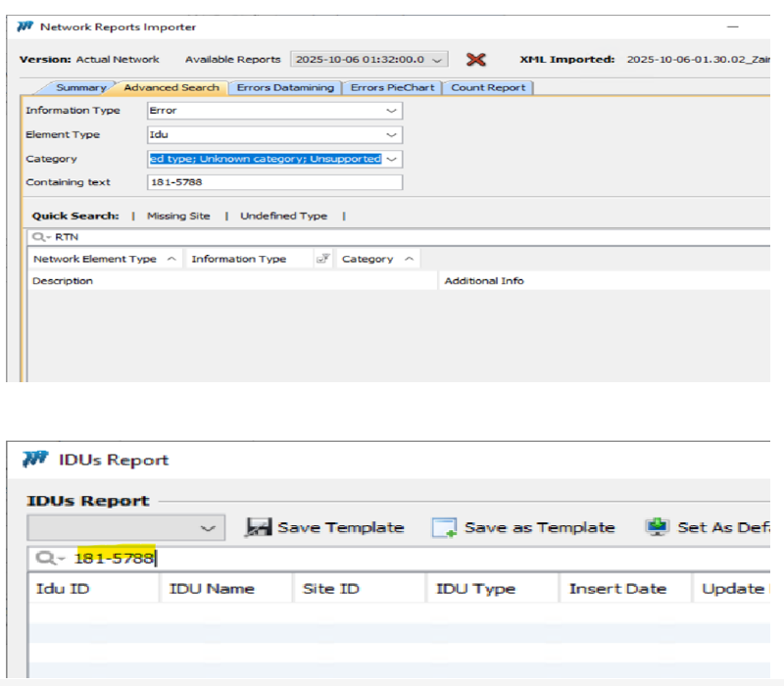
Task: Open the Available Reports date dropdown
Action: pyautogui.click(x=437, y=60)
